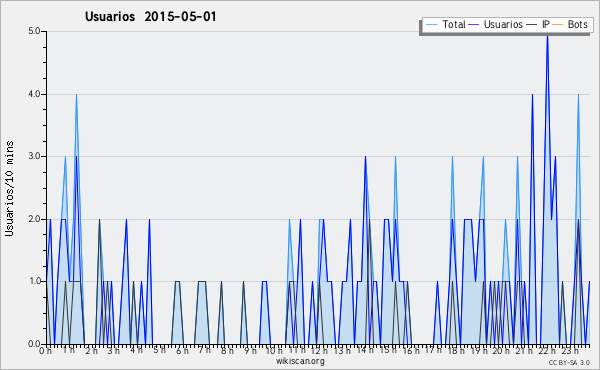
Task: Click the '11 h' x-axis label
Action: 297,350
